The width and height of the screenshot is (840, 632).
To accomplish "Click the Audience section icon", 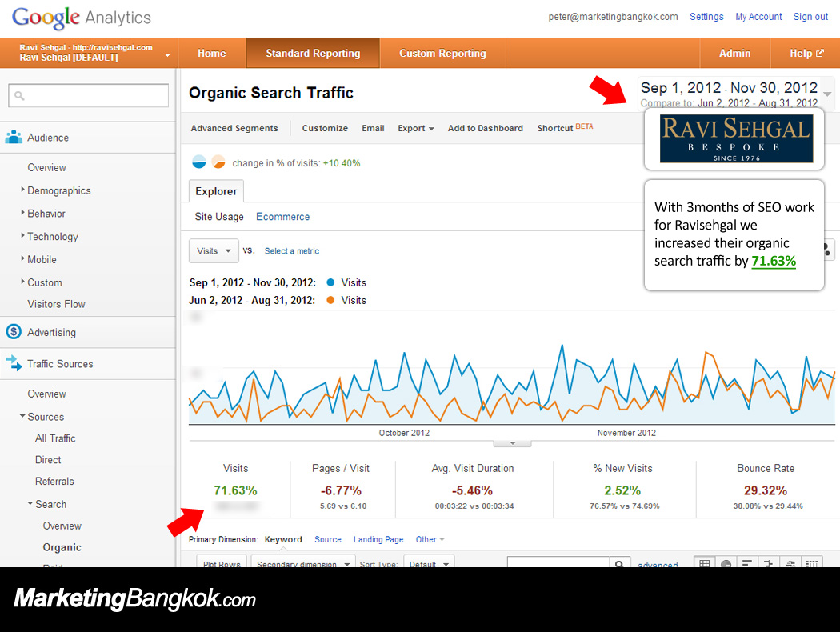I will (x=14, y=137).
